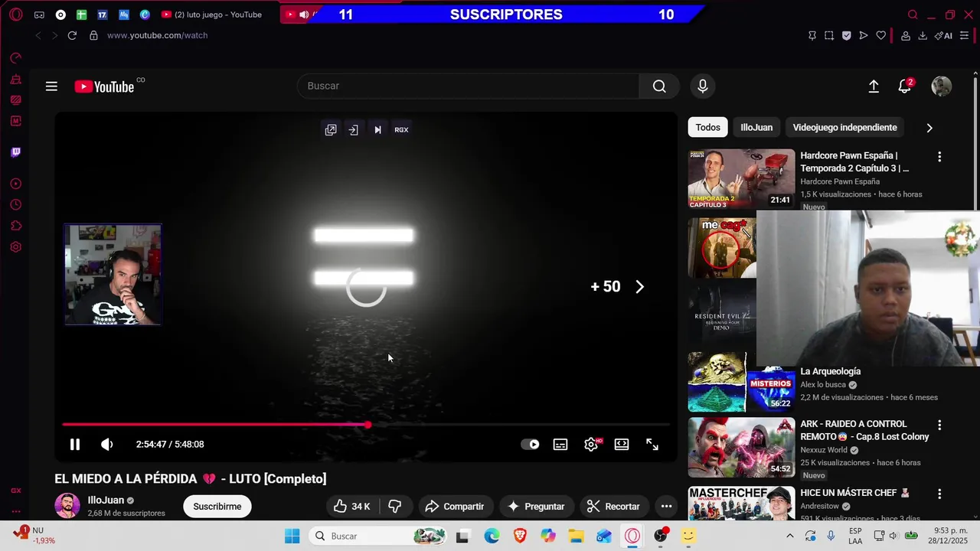Share the video with Compartir
The width and height of the screenshot is (980, 551).
[455, 507]
